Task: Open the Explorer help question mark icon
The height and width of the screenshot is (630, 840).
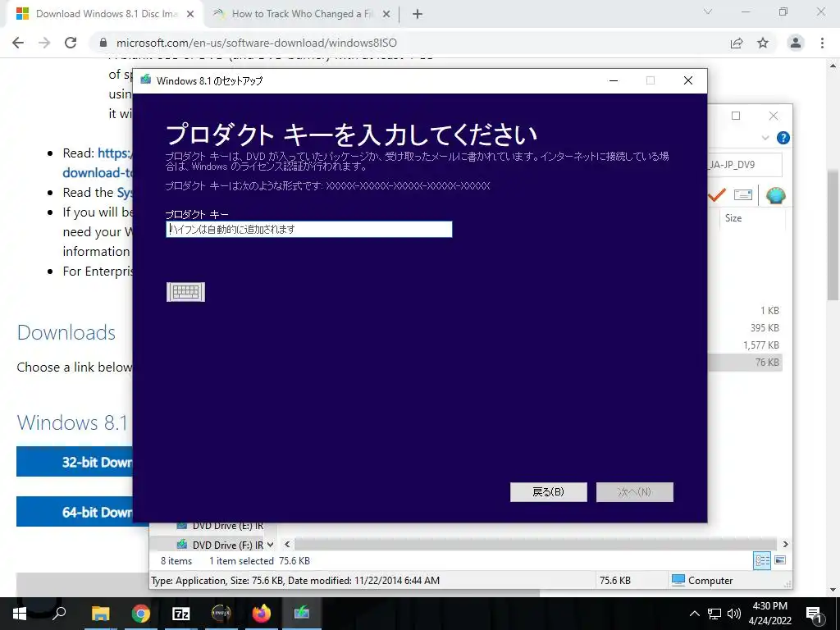Action: pyautogui.click(x=783, y=138)
